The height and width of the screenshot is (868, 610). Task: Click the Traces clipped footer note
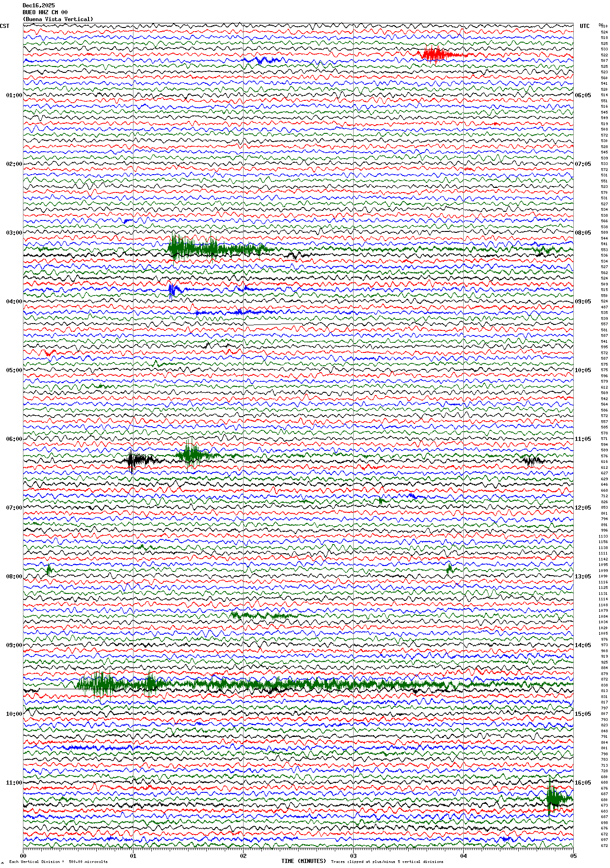coord(387,862)
